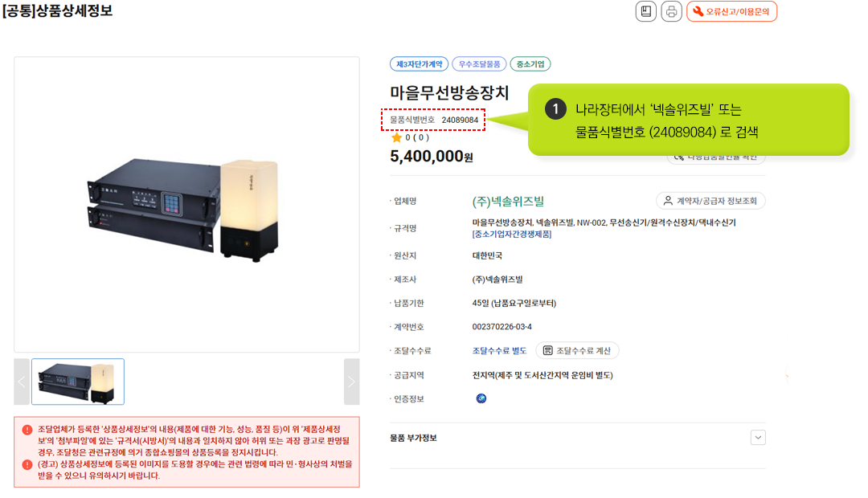
Task: Expand the 물품 부가정보 section
Action: 758,438
